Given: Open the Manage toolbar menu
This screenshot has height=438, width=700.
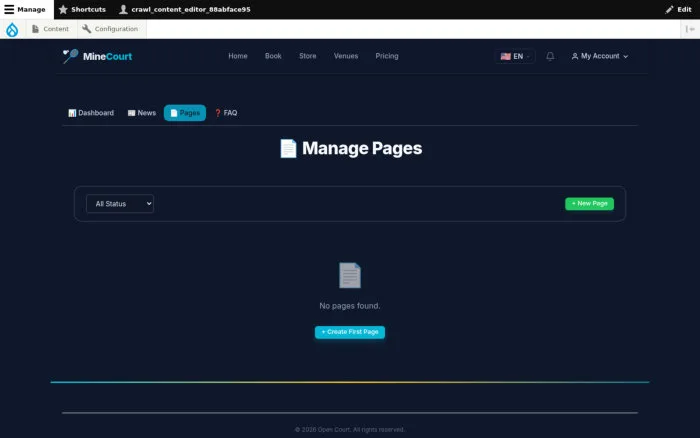Looking at the screenshot, I should (25, 9).
